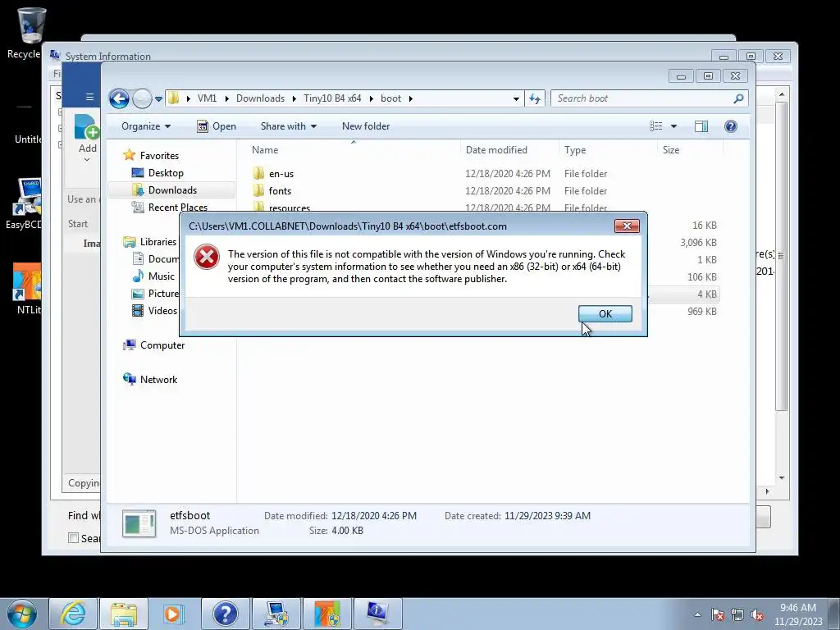Viewport: 840px width, 630px height.
Task: Click the Refresh button beside the address bar
Action: pos(535,98)
